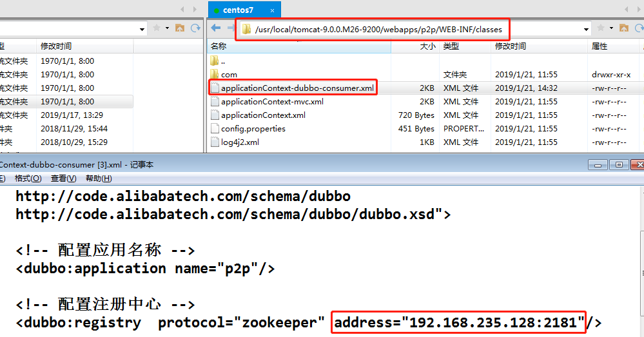Refresh the left local pane listing
The height and width of the screenshot is (337, 644).
click(195, 28)
